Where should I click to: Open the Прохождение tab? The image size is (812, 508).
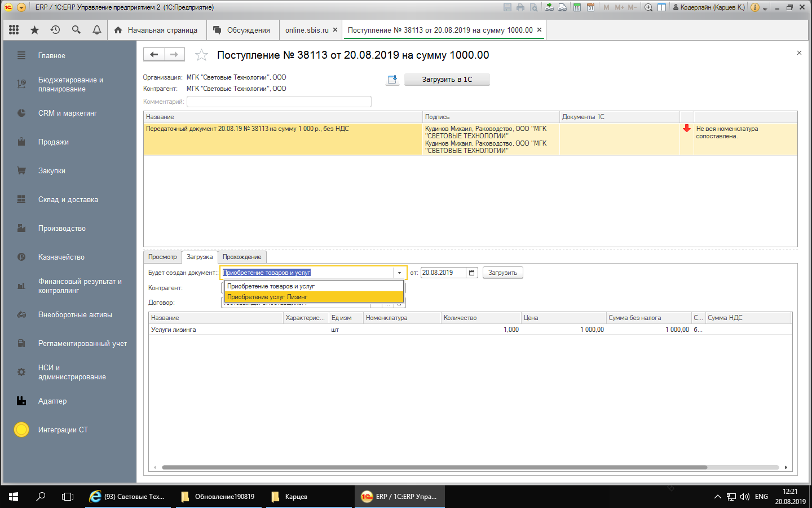point(242,257)
